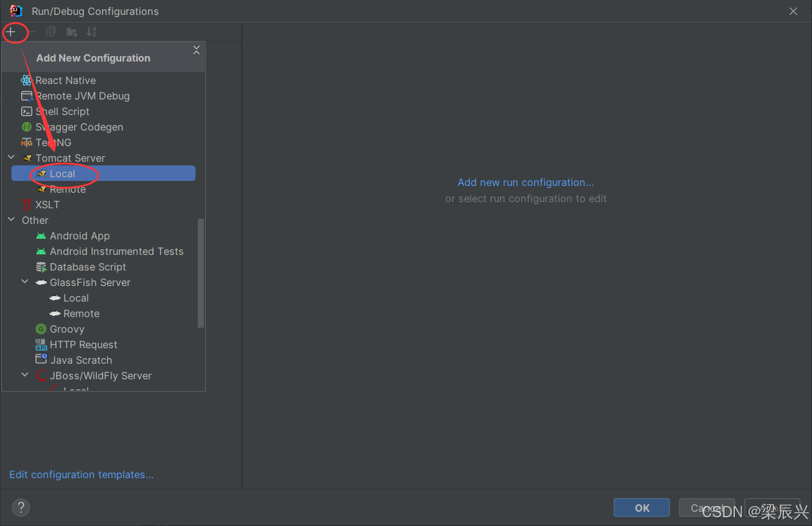The image size is (812, 526).
Task: Confirm with the OK button
Action: point(642,507)
